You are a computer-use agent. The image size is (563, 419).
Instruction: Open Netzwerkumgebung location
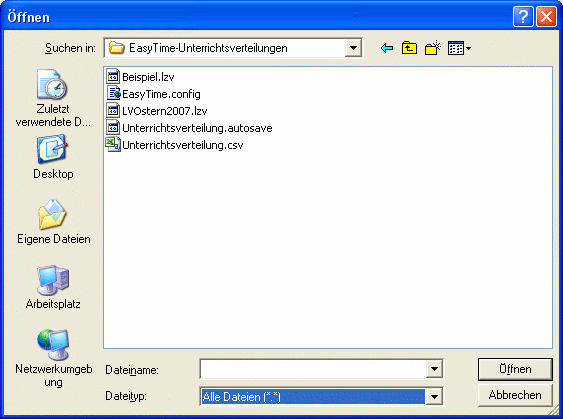pyautogui.click(x=53, y=358)
